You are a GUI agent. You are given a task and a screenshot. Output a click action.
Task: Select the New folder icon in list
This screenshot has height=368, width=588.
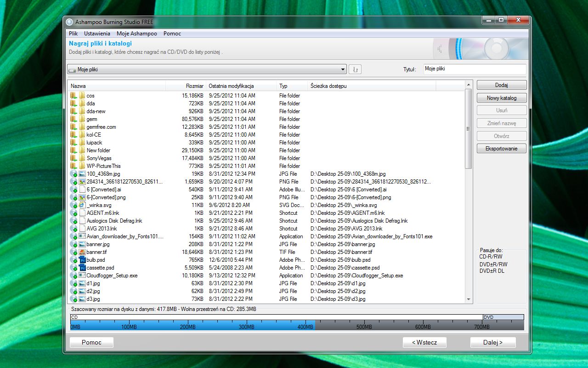82,150
